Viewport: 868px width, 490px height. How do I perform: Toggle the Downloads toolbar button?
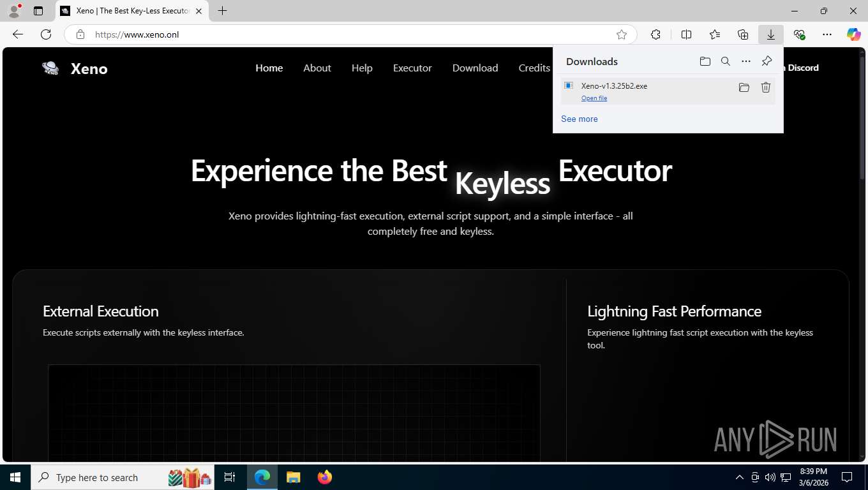(x=771, y=34)
